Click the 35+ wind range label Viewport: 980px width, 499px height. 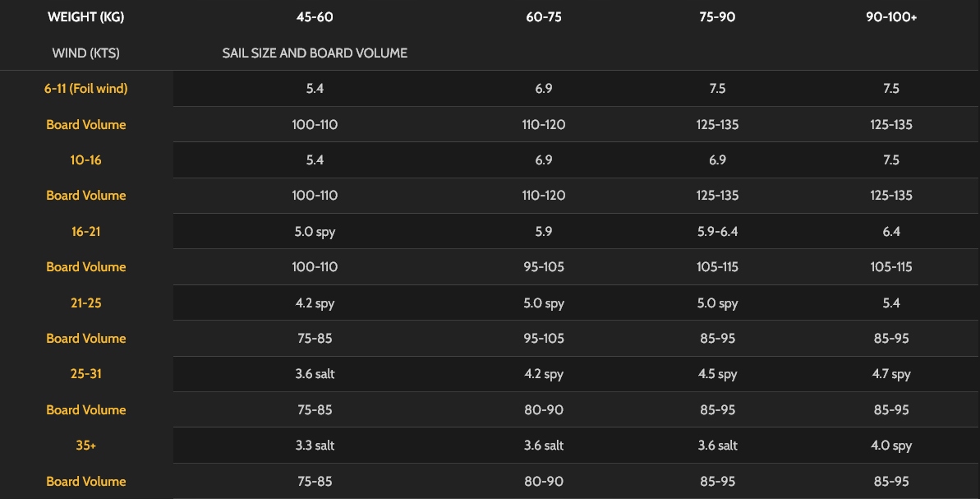[85, 446]
